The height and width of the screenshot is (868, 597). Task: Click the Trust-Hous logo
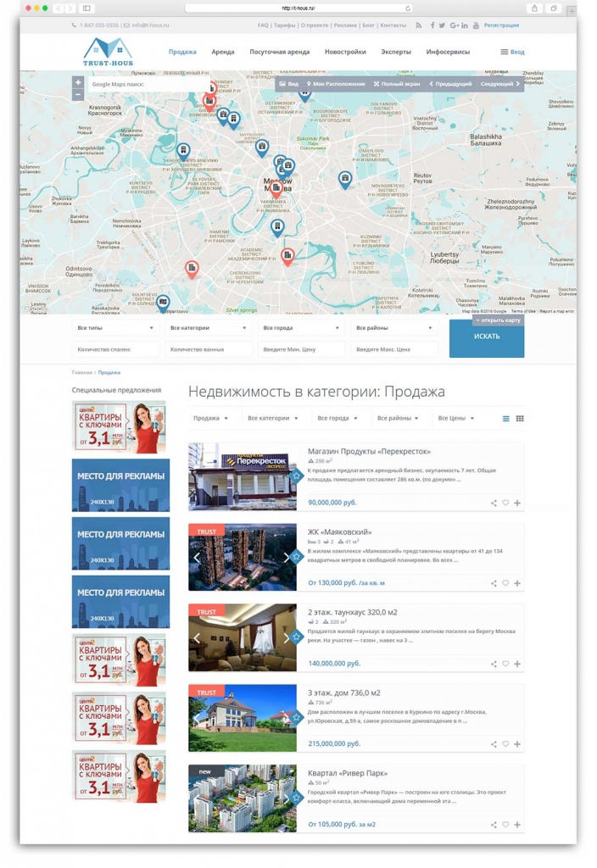tap(108, 52)
